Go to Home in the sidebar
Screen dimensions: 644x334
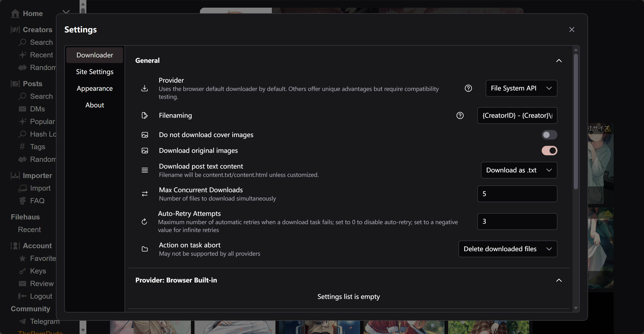click(33, 13)
